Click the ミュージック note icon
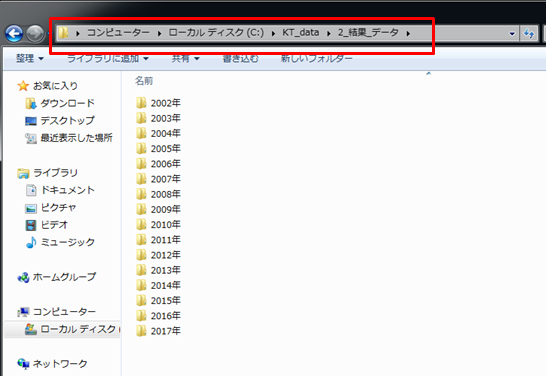 click(31, 242)
